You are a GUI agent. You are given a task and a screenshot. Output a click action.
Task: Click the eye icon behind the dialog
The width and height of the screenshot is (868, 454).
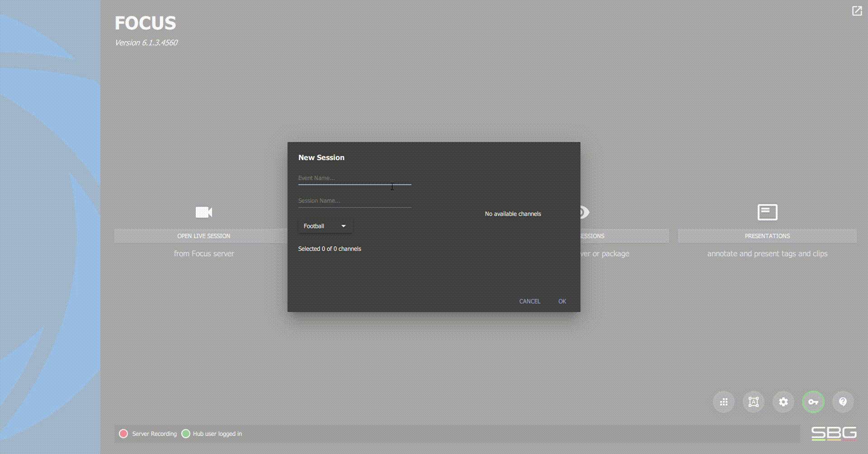pyautogui.click(x=585, y=212)
